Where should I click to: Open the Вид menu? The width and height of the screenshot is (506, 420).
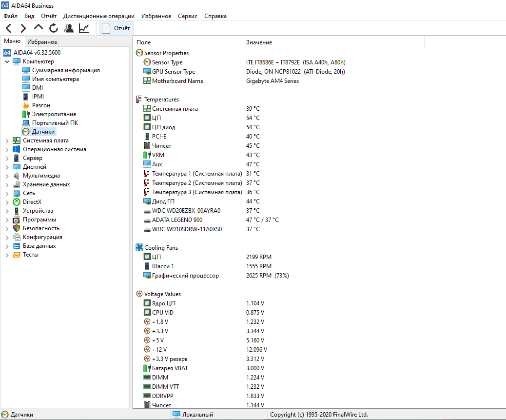pyautogui.click(x=29, y=16)
